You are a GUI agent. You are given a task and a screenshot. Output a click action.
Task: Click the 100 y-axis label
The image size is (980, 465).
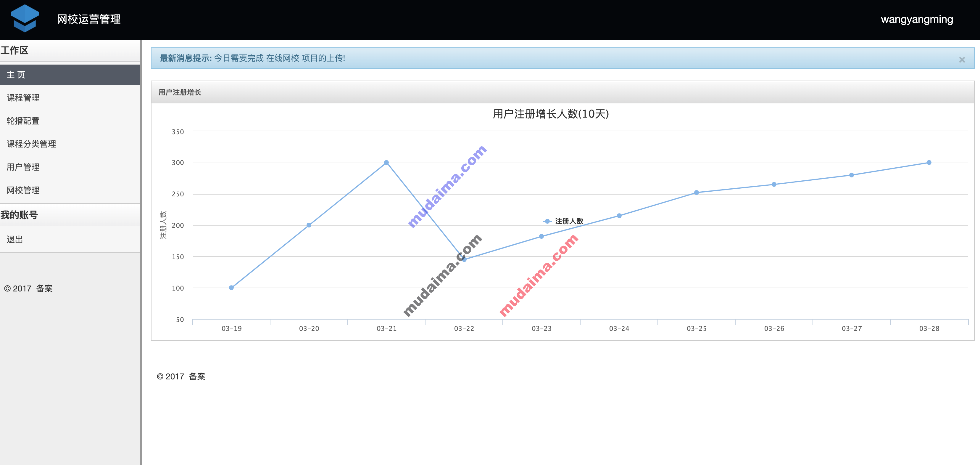(x=178, y=288)
